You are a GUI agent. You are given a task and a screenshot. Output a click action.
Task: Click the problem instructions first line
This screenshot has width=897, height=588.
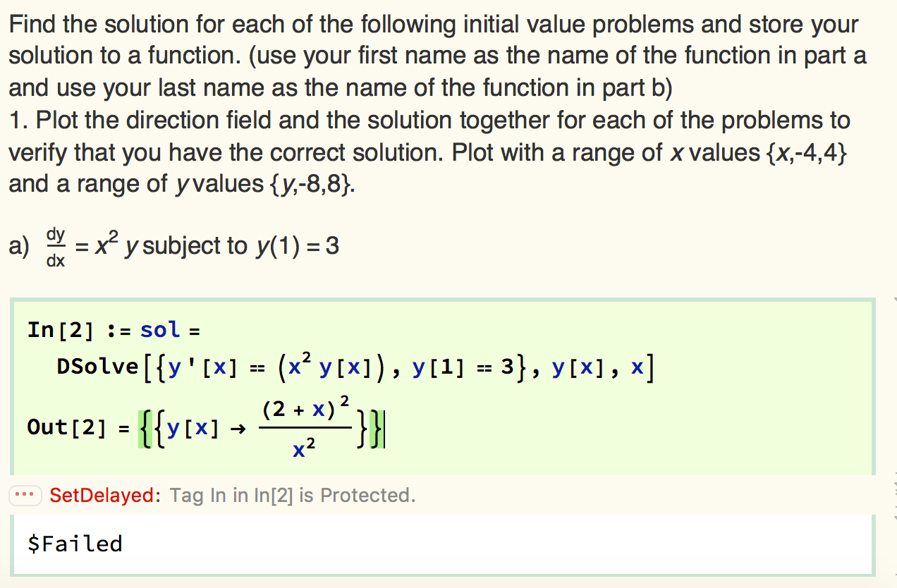tap(433, 25)
